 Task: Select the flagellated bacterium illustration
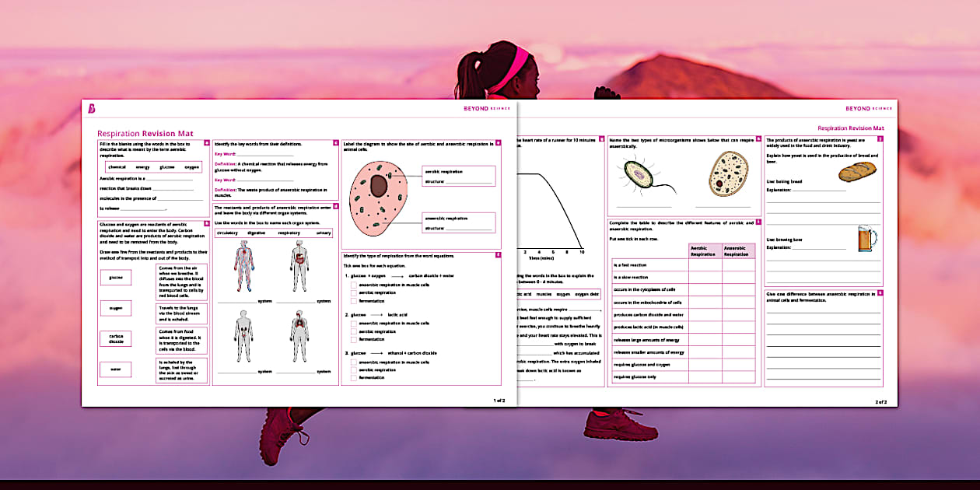tap(640, 175)
